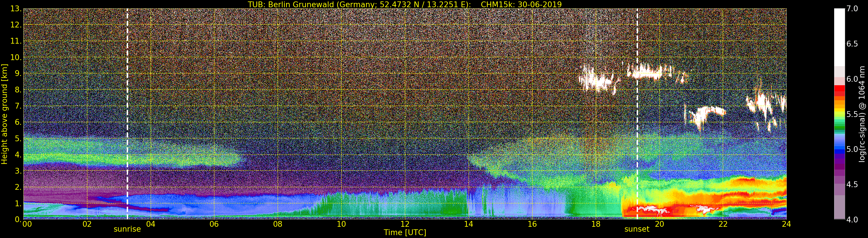Select the 'Height above ground [km]' axis label
The image size is (868, 238).
tap(4, 114)
